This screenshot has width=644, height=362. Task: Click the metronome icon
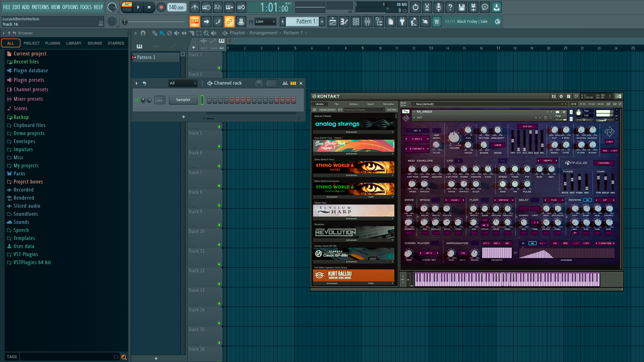click(195, 8)
